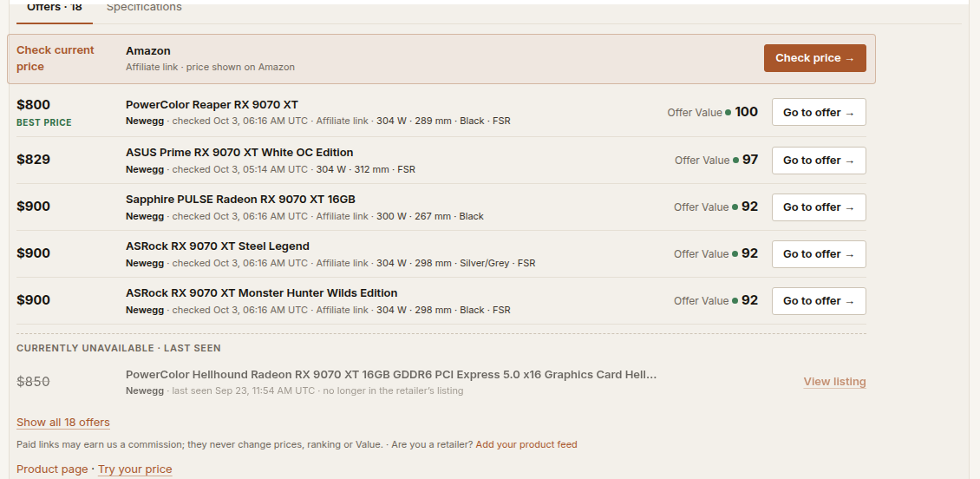Click the struck-through $850 price
The height and width of the screenshot is (479, 980).
[x=33, y=382]
